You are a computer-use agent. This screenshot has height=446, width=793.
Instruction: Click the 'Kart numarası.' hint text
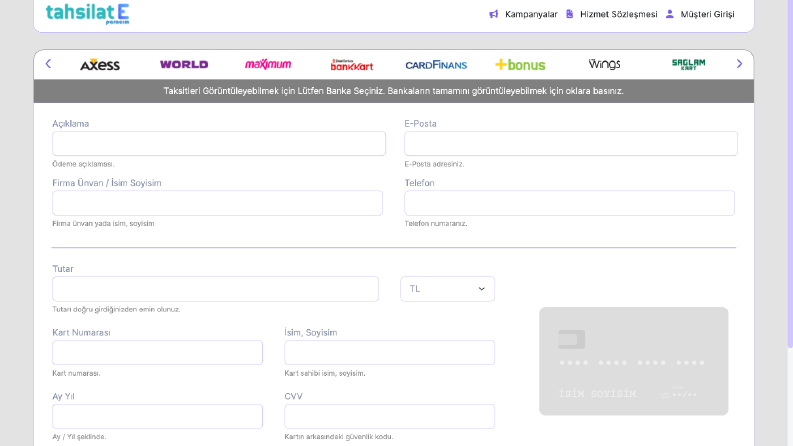[x=76, y=373]
